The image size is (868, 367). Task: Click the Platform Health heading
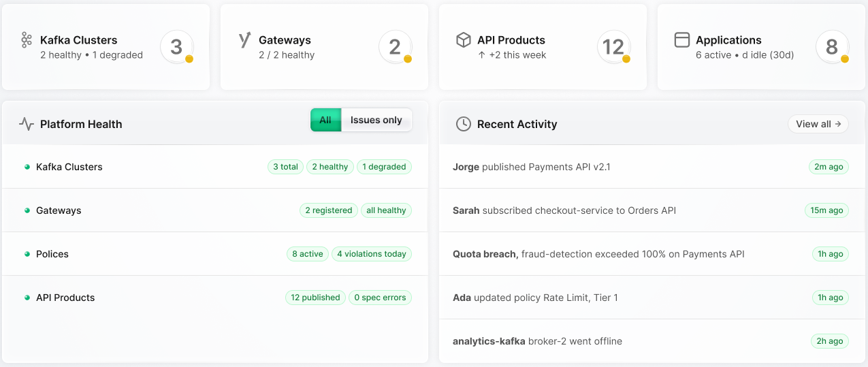81,124
